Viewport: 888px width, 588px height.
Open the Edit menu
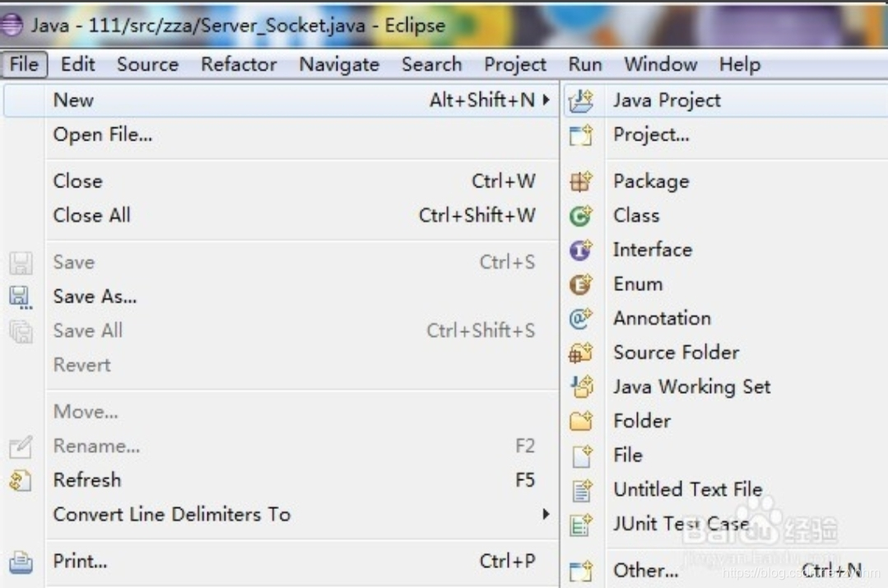point(78,64)
